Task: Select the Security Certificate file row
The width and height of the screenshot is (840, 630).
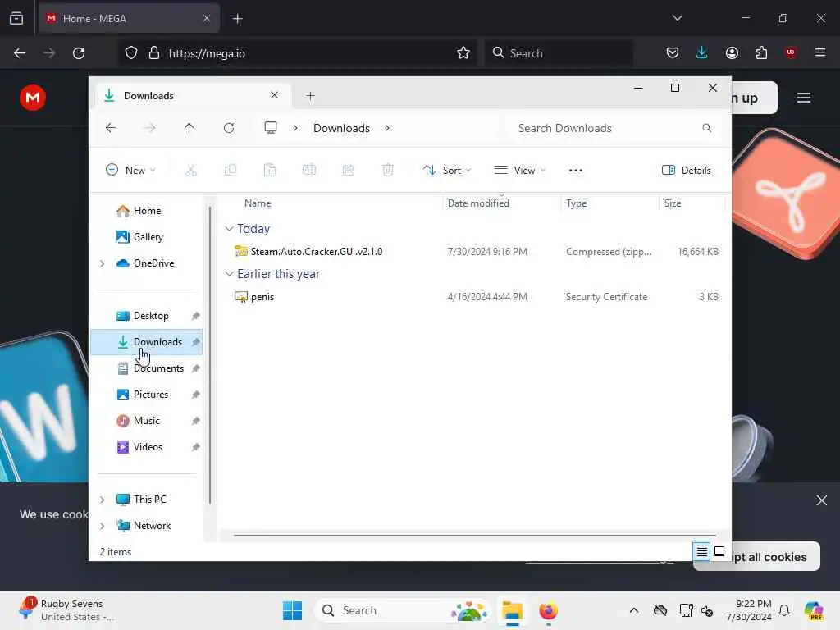Action: [475, 296]
